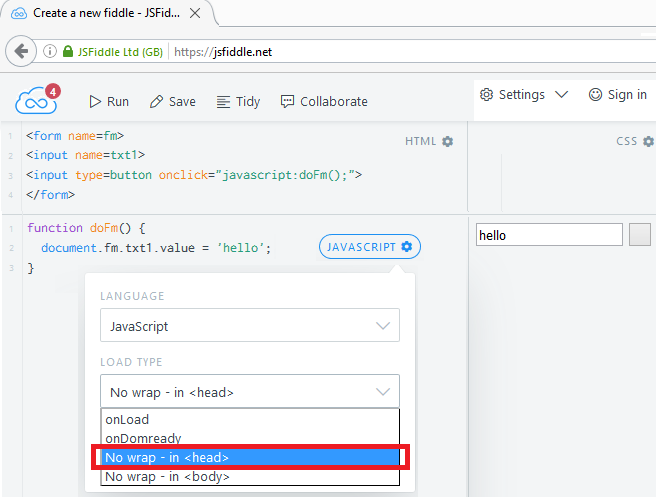The width and height of the screenshot is (656, 497).
Task: Click the blank button beside hello field
Action: coord(640,235)
